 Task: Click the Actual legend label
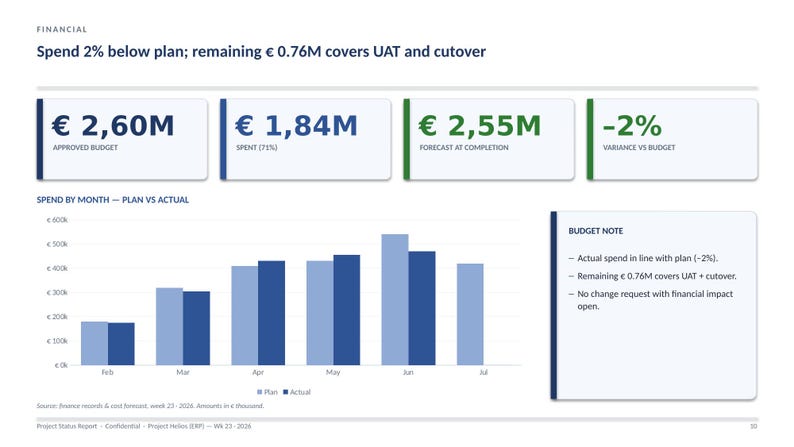coord(300,392)
